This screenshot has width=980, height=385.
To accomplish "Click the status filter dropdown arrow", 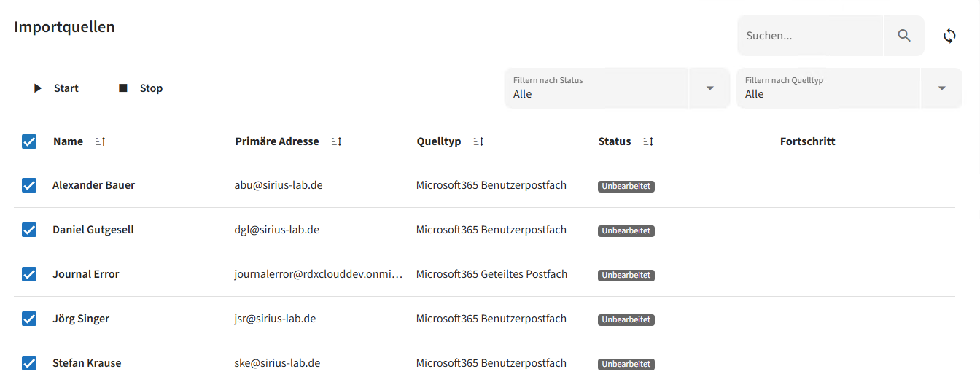I will [709, 88].
